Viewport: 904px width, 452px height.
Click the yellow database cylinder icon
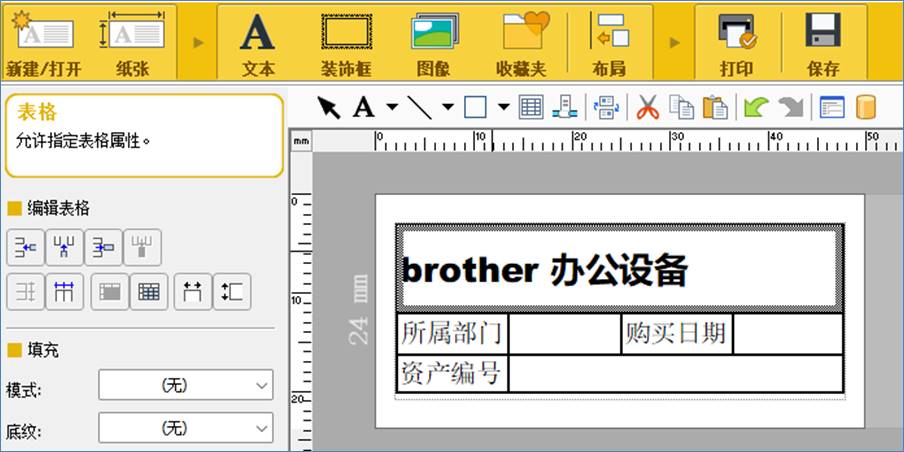866,107
